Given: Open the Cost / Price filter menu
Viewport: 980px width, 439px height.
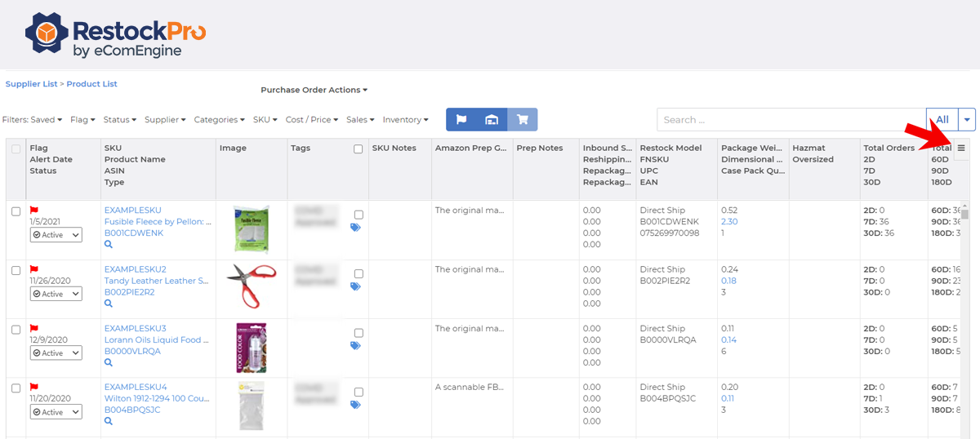Looking at the screenshot, I should coord(311,120).
